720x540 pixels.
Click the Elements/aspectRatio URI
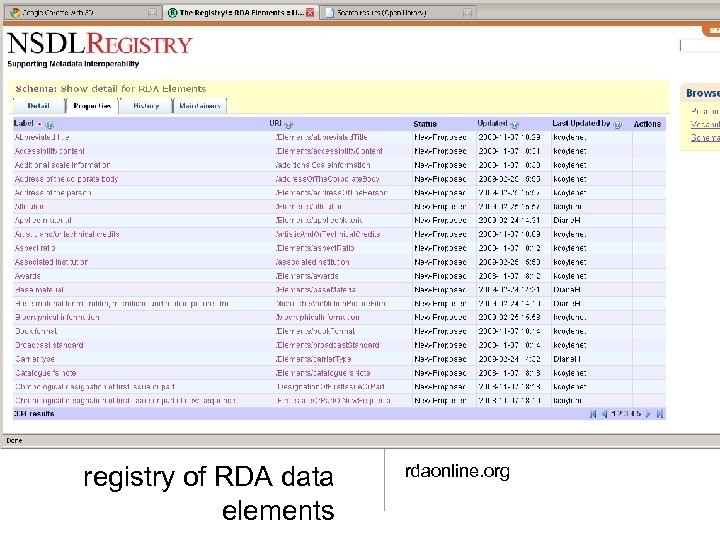[x=315, y=248]
